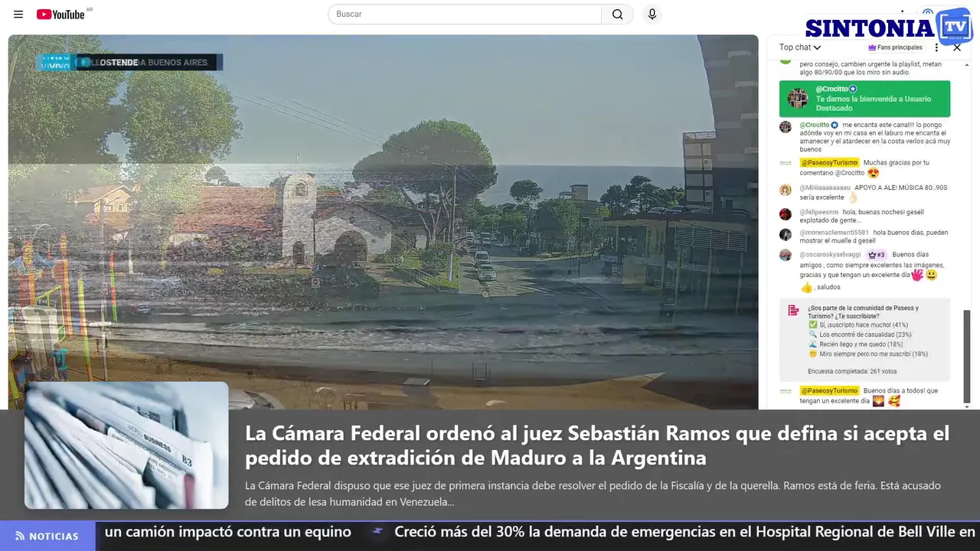Open chat three-dot options menu
The image size is (980, 551).
pyautogui.click(x=936, y=47)
